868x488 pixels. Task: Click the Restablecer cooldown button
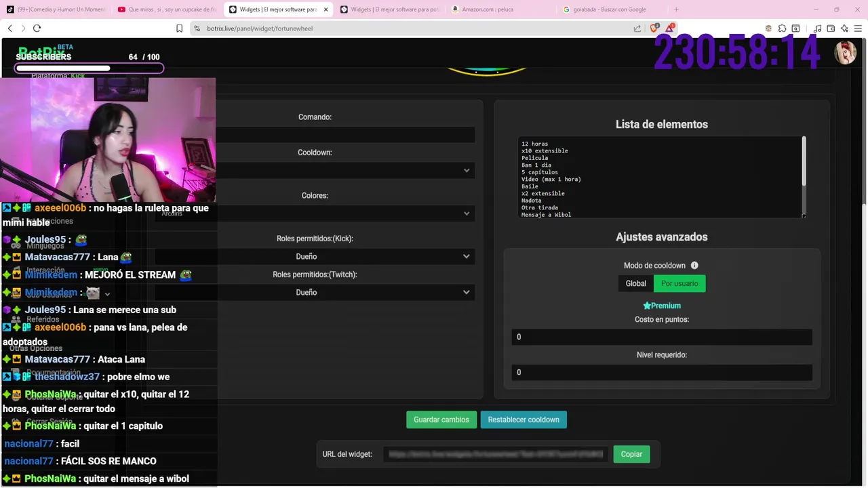(524, 420)
